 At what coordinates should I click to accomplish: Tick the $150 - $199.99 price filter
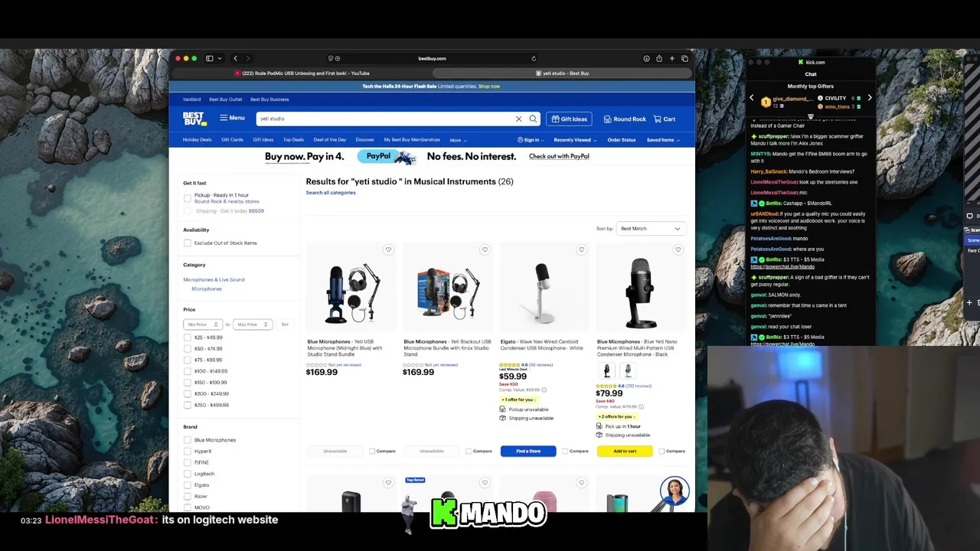188,382
